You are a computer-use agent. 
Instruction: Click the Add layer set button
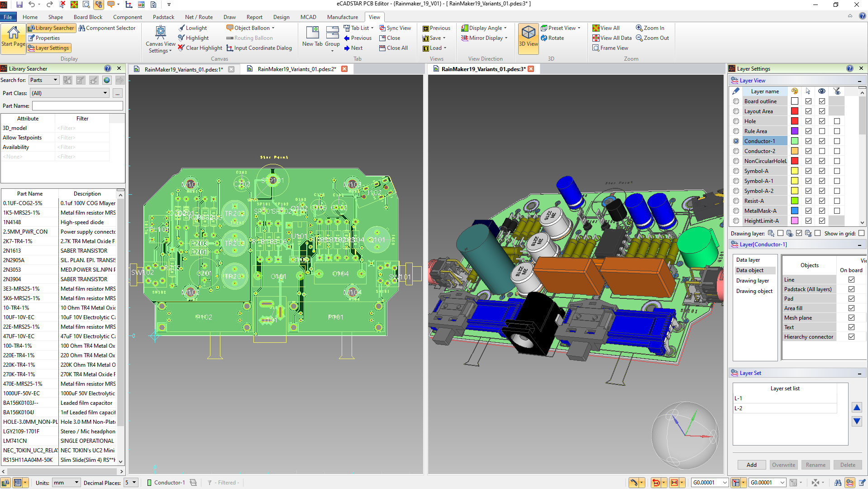(751, 465)
